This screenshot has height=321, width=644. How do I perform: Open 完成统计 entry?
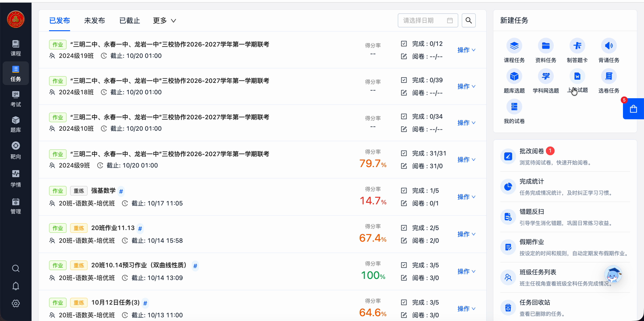565,187
